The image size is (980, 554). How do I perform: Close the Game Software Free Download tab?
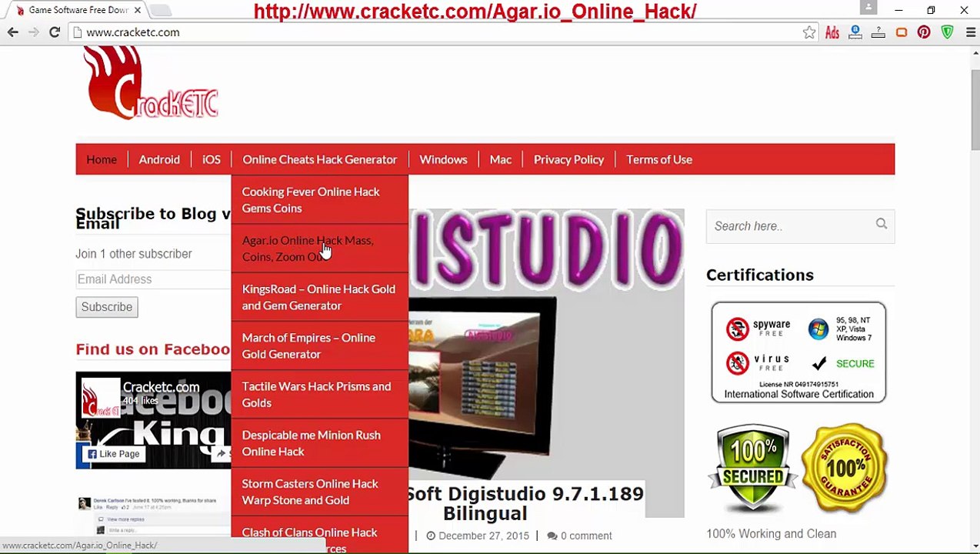pyautogui.click(x=138, y=10)
